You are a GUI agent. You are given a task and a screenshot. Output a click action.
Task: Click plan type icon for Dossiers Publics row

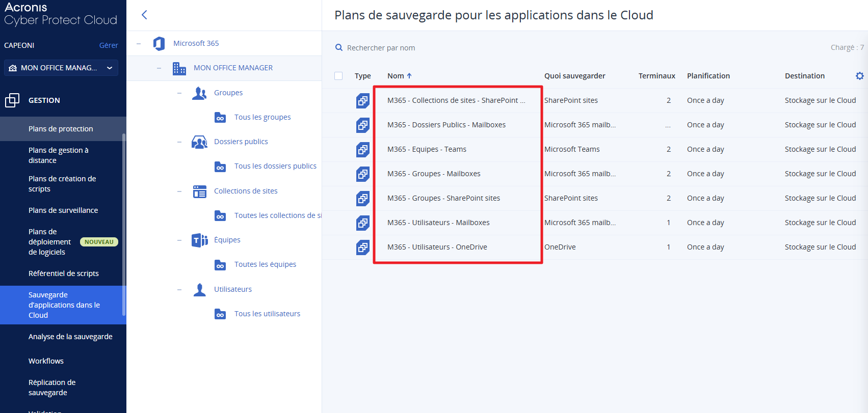[x=363, y=125]
